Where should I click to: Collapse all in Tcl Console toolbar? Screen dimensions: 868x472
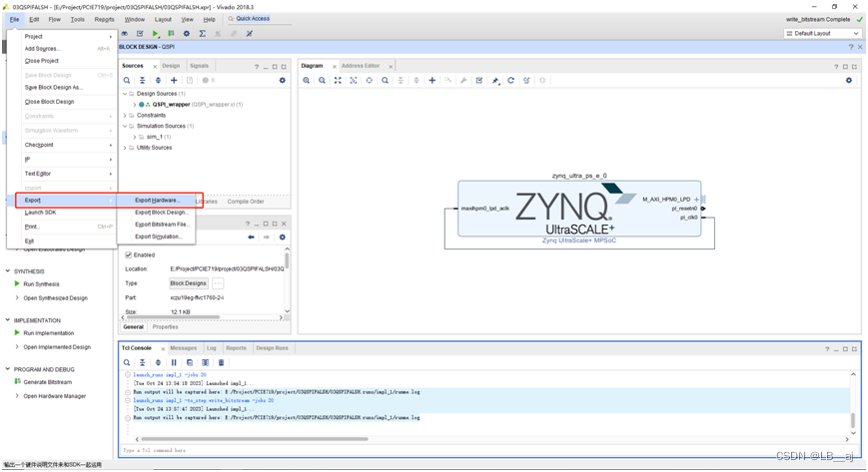142,362
